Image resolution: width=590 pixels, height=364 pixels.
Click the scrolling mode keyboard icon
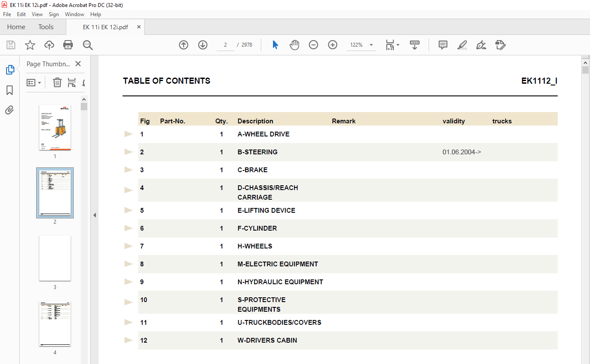(x=414, y=45)
